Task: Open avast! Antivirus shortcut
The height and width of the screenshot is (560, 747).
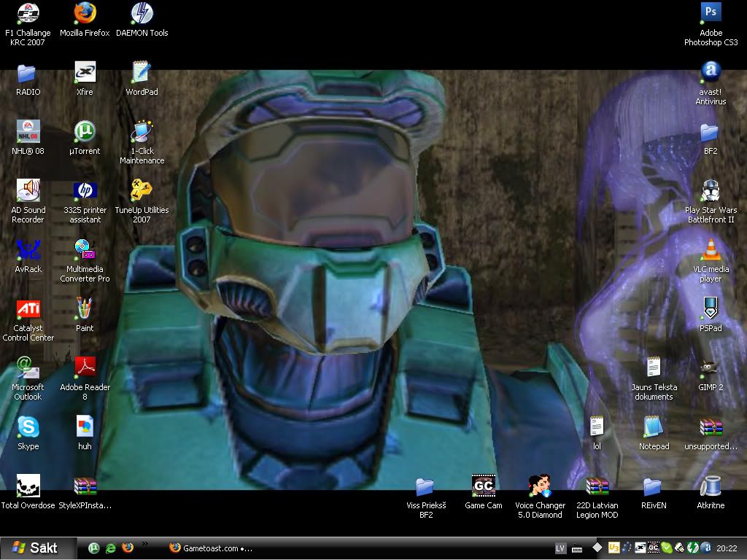Action: click(711, 83)
